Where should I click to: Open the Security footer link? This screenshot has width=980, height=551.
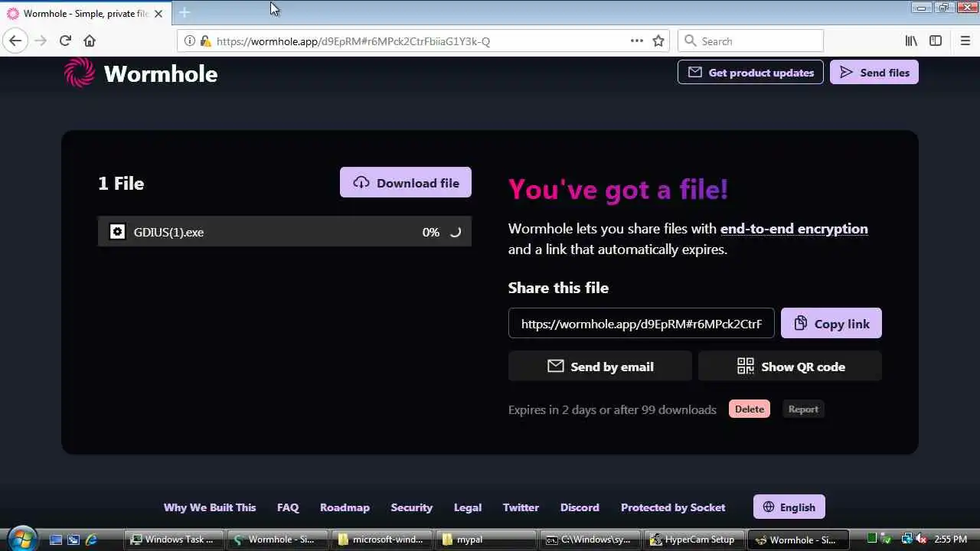(412, 507)
